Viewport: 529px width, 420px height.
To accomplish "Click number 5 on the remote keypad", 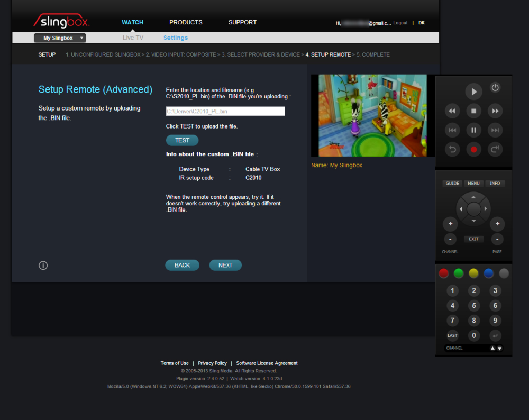I will 473,306.
